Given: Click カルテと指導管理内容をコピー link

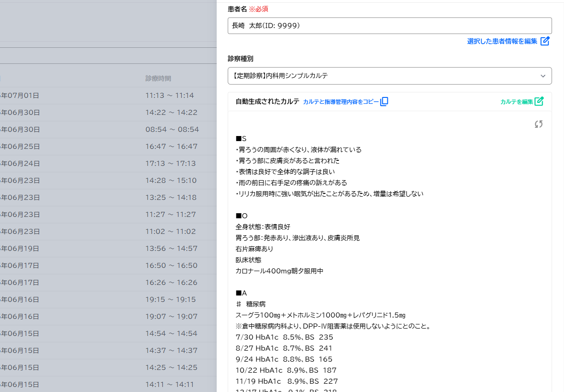Looking at the screenshot, I should pos(341,102).
